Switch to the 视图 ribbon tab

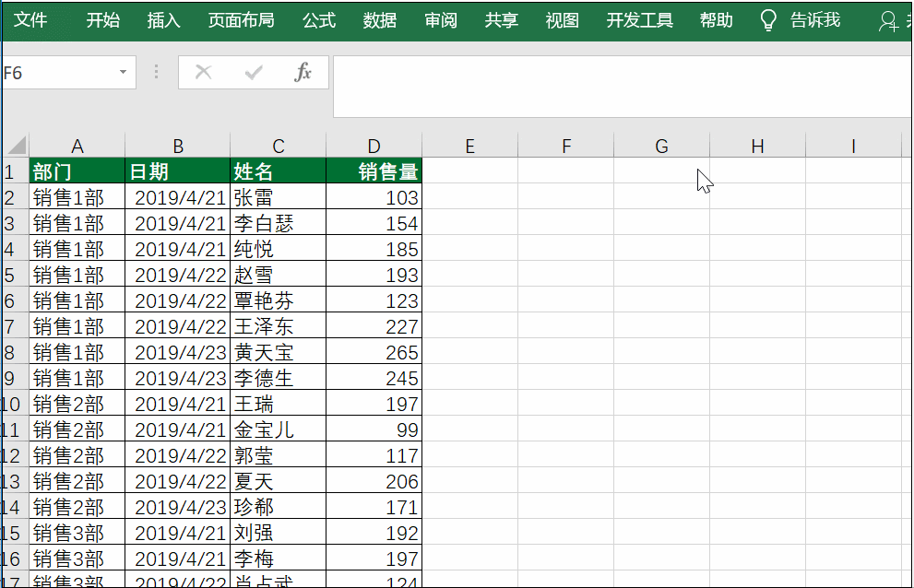[x=562, y=19]
